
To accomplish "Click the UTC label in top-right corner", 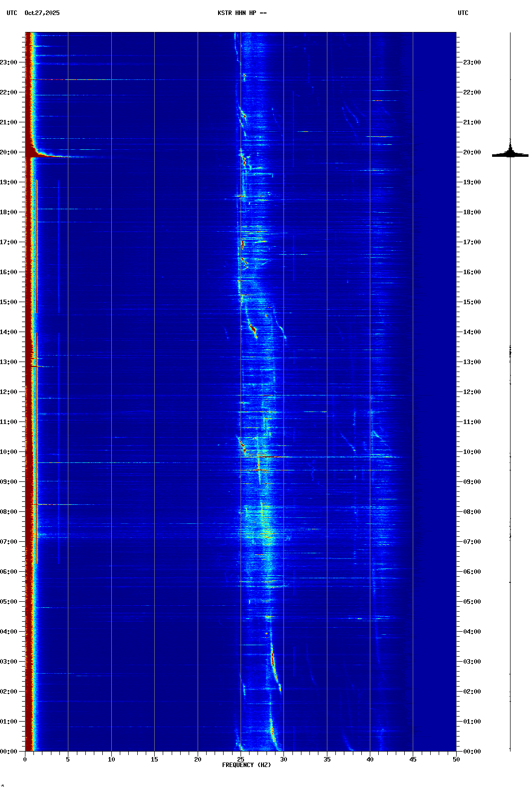I will pos(463,13).
